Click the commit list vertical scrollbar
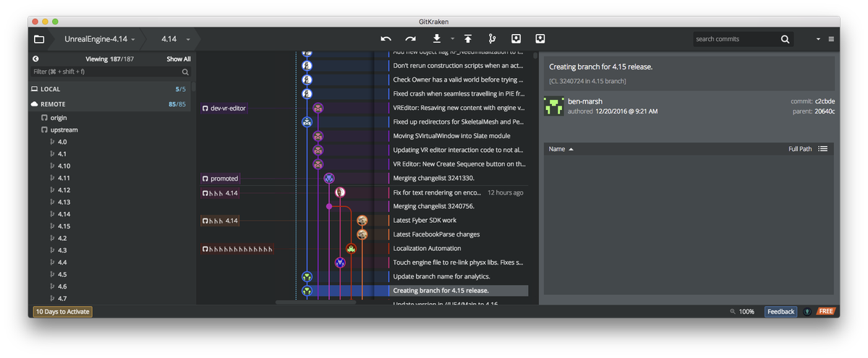The width and height of the screenshot is (868, 358). click(x=535, y=55)
